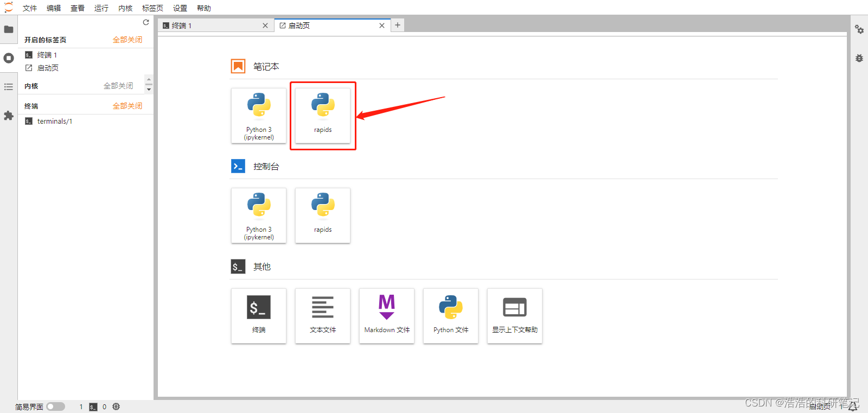Switch to the 启动页 tab
The width and height of the screenshot is (868, 413).
click(x=333, y=26)
